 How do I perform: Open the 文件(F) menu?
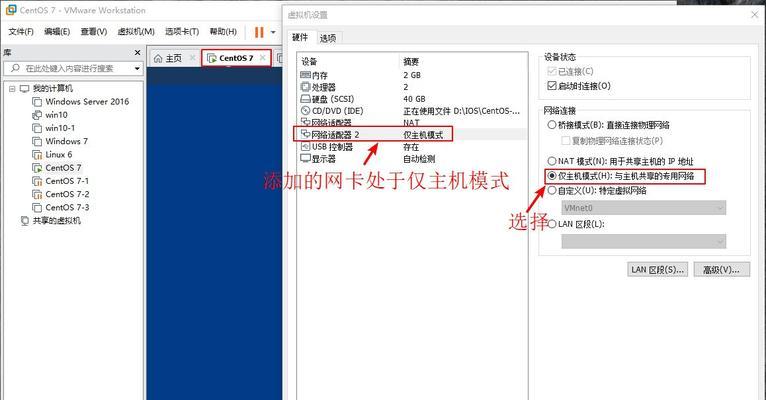coord(21,32)
